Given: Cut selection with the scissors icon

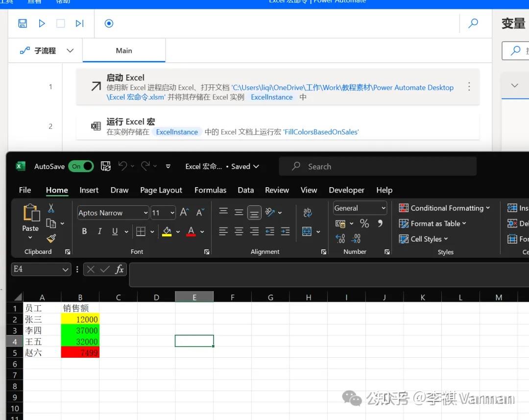Looking at the screenshot, I should [51, 208].
